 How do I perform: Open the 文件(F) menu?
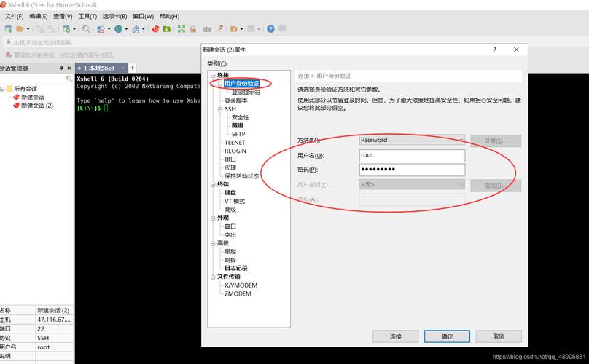15,16
